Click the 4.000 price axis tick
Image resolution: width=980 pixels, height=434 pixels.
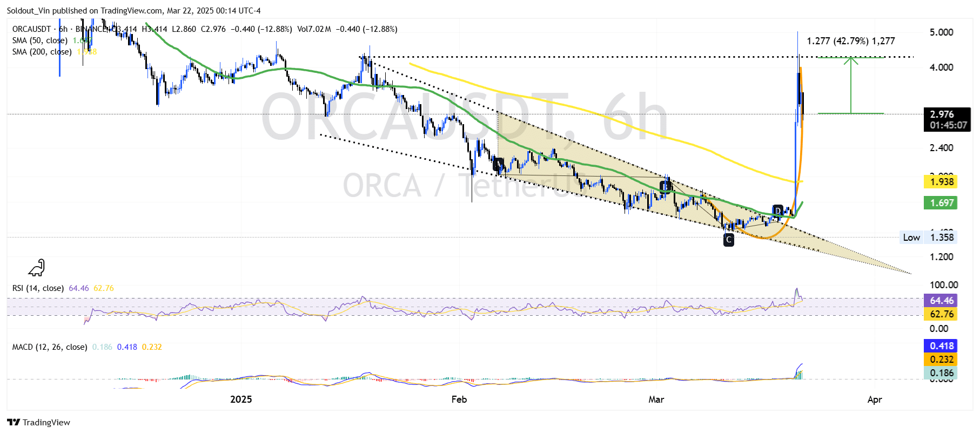coord(942,67)
